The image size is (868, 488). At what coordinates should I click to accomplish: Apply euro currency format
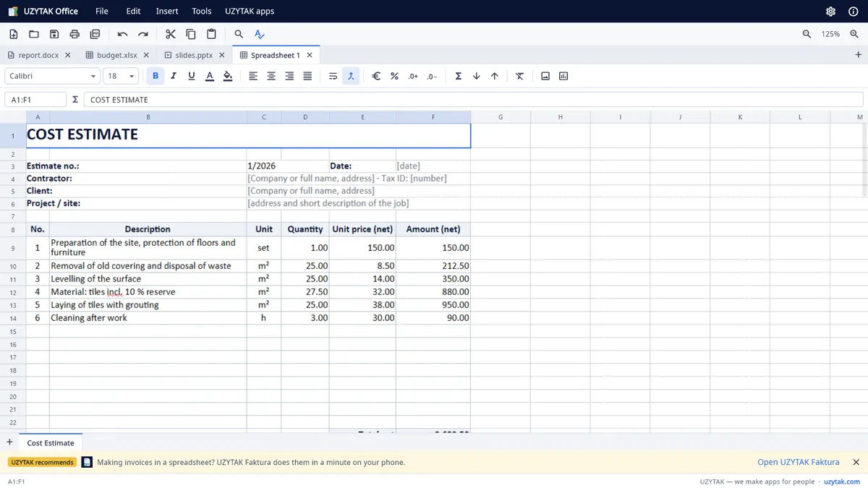(376, 76)
